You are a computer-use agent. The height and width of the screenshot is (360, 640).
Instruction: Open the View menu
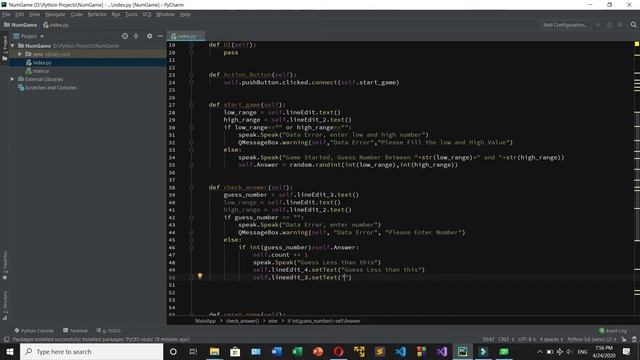tap(34, 14)
